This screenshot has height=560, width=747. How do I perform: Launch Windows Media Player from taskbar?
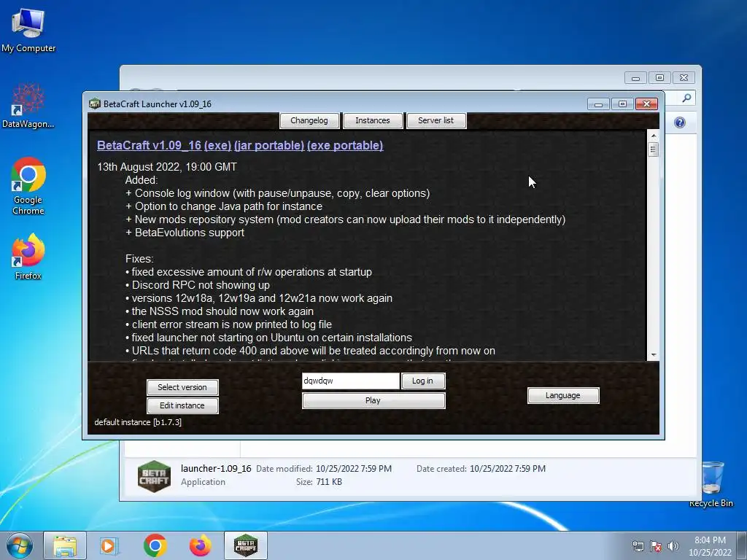109,545
